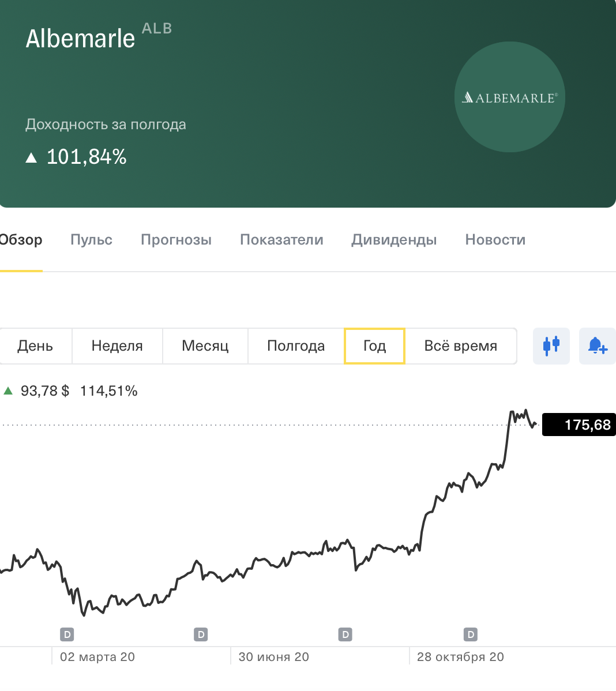Viewport: 616px width, 691px height.
Task: Open the Дивиденды tab
Action: 394,240
